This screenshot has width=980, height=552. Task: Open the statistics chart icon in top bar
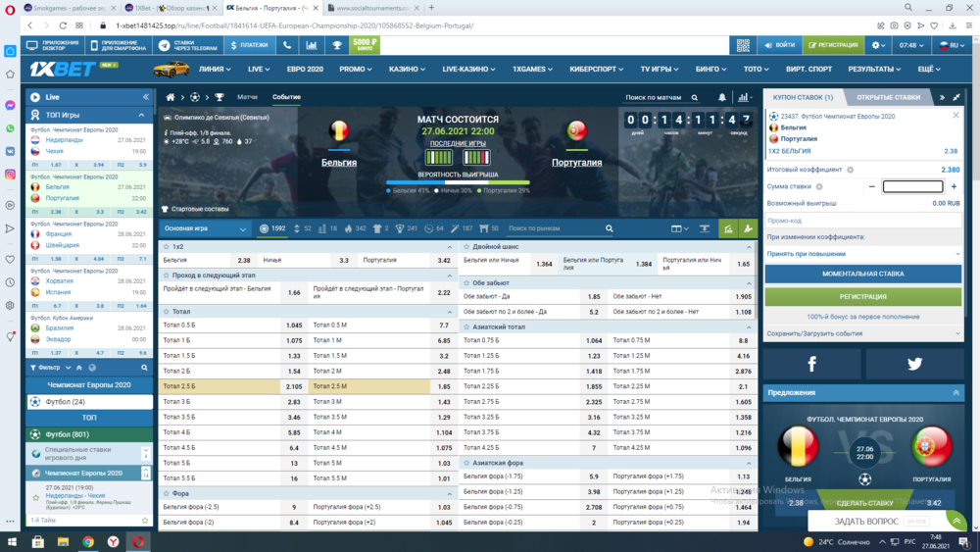click(x=312, y=45)
